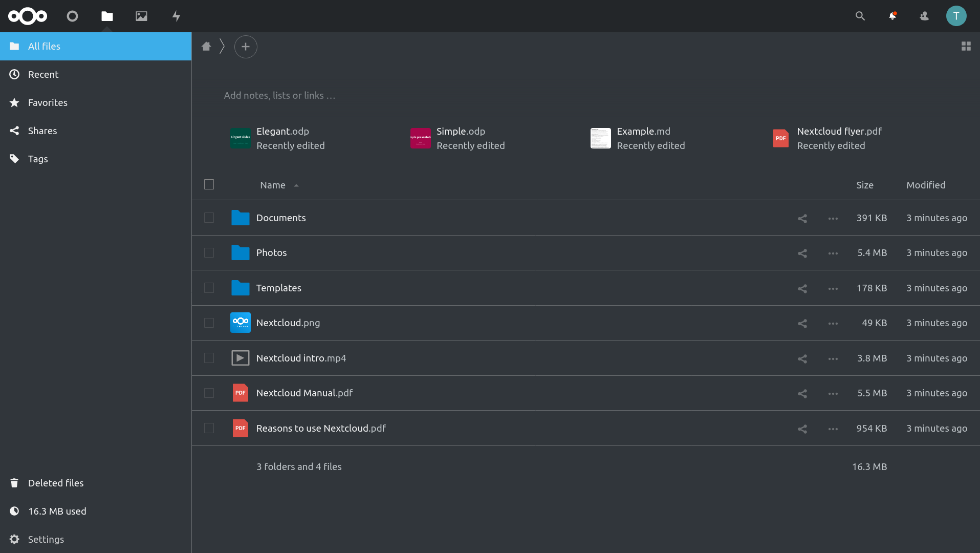Open the notifications bell icon
This screenshot has width=980, height=553.
coord(892,16)
